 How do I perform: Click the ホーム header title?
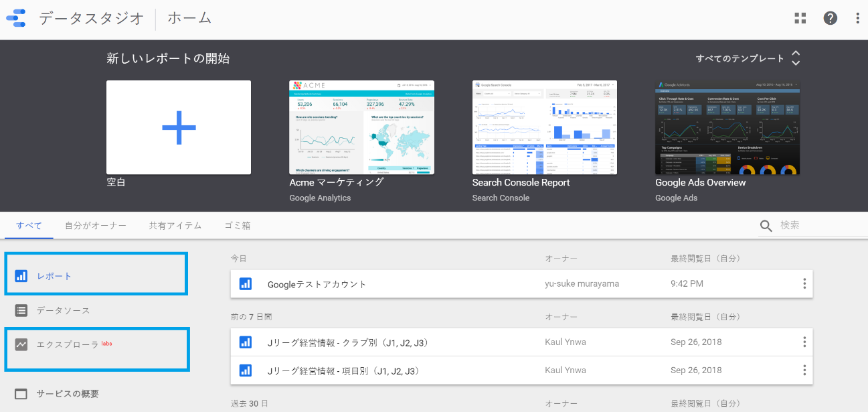(x=189, y=18)
